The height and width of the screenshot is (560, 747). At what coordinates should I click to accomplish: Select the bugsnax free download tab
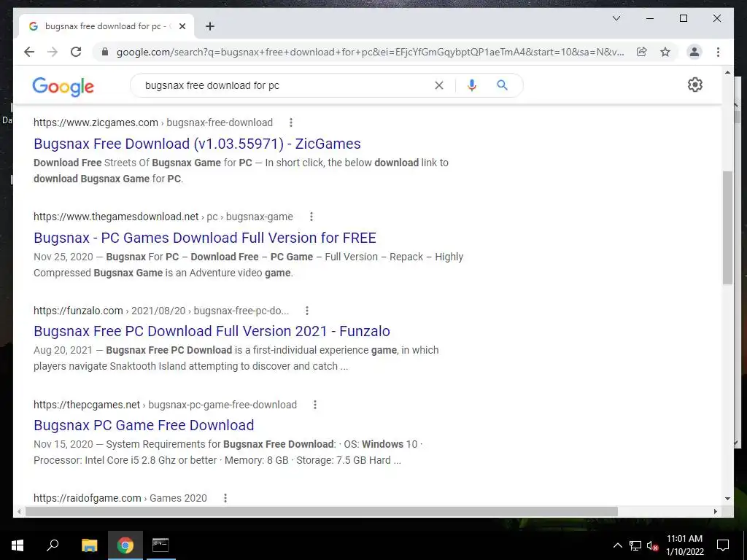click(107, 26)
